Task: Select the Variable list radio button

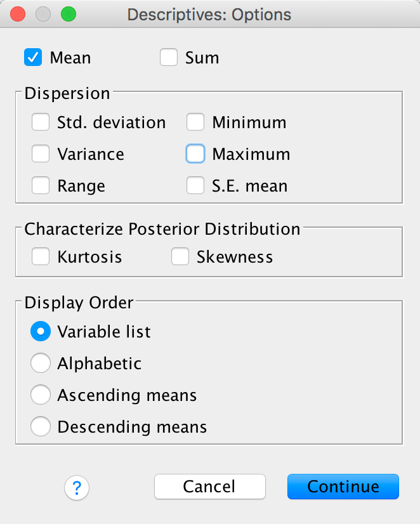Action: [41, 331]
